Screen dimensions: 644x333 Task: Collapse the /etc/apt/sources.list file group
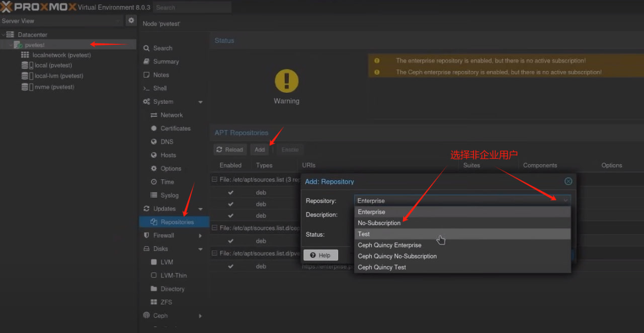[x=214, y=180]
